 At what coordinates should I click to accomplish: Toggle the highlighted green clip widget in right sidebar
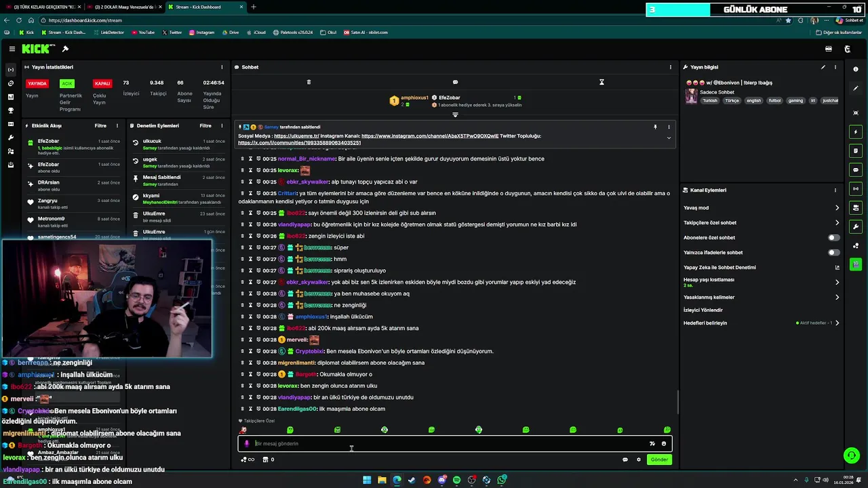click(x=856, y=264)
